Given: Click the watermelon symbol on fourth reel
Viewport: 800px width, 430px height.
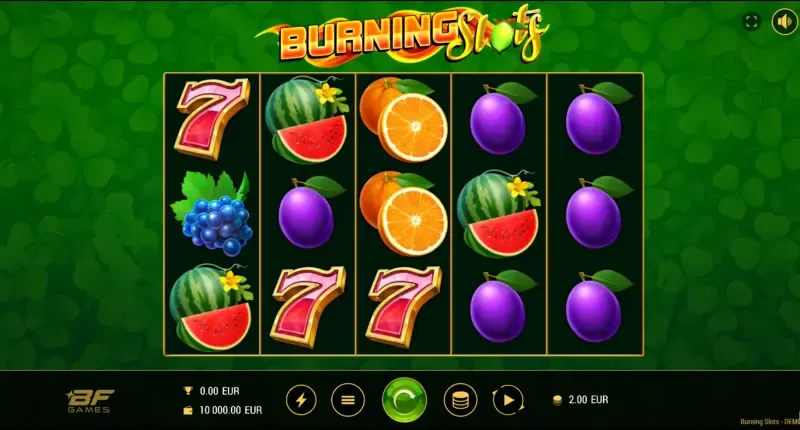Looking at the screenshot, I should point(498,214).
